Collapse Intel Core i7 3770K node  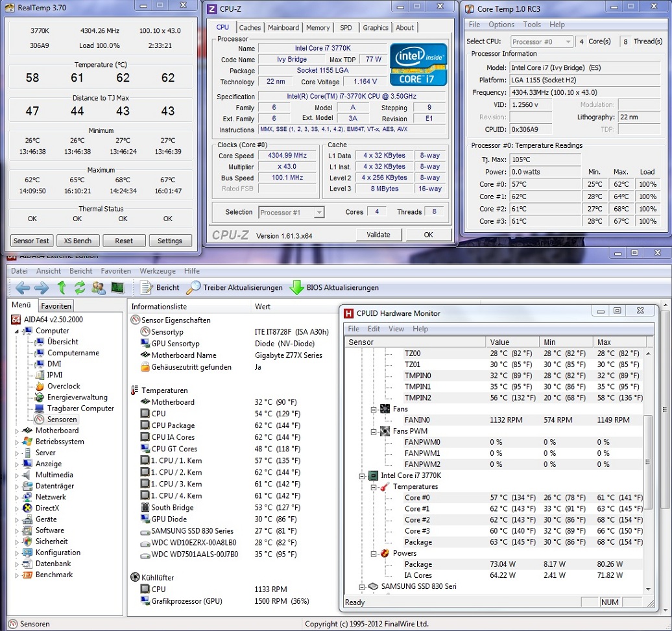[362, 477]
